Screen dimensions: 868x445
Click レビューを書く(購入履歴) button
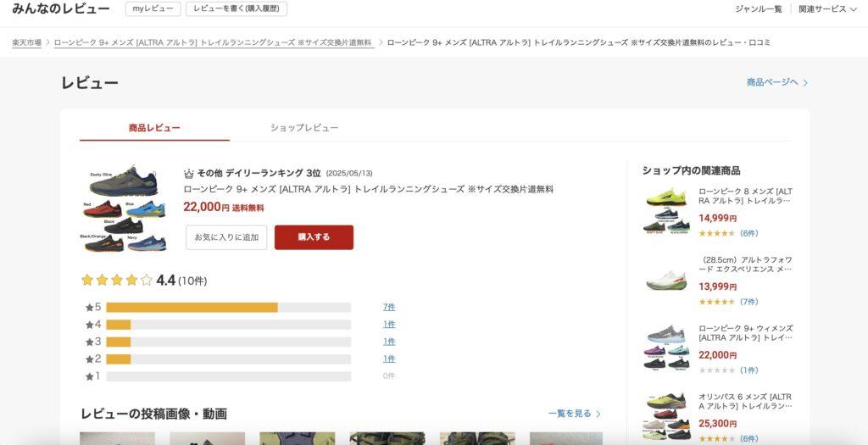236,8
